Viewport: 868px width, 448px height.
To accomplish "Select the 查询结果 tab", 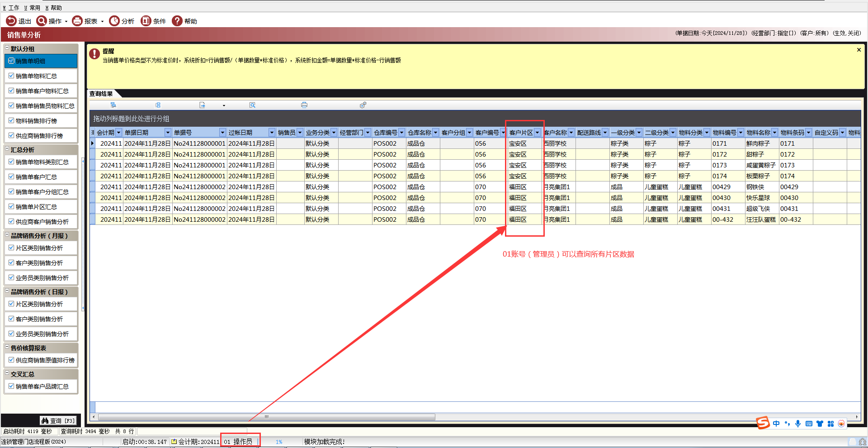I will [101, 94].
